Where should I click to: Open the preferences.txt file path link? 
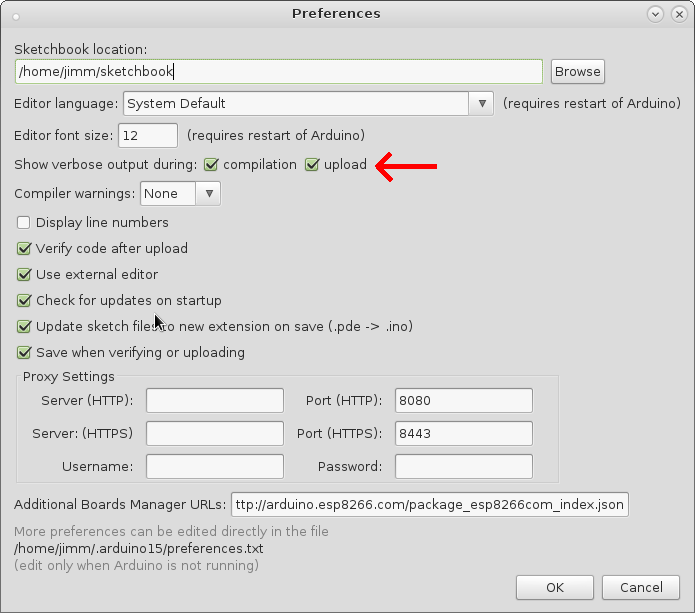point(139,549)
